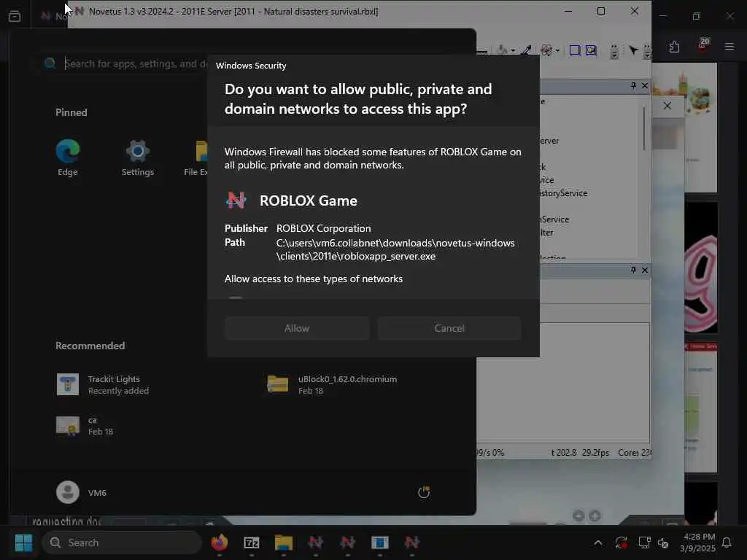Click the Novetus toolbar blue square icon
Image resolution: width=747 pixels, height=560 pixels.
(x=575, y=50)
